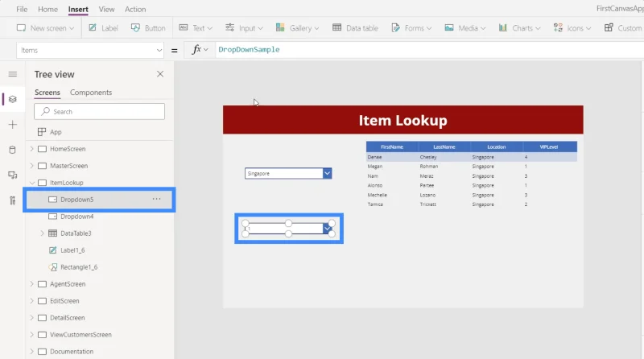Insert a Label control
Screen dimensions: 644x359
[104, 28]
